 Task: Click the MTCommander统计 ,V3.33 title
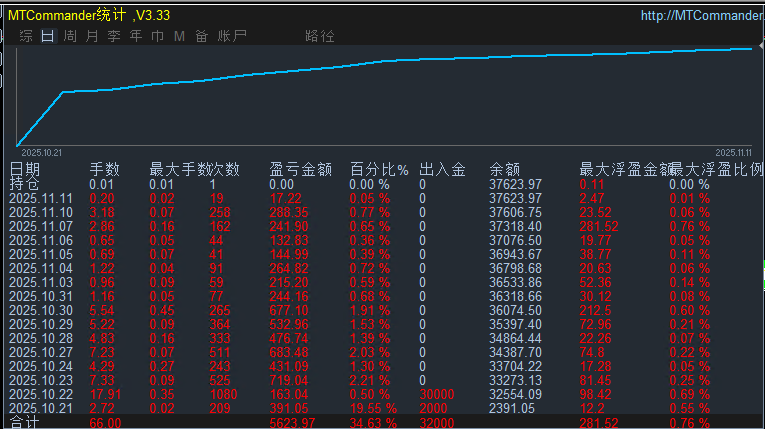pyautogui.click(x=89, y=16)
